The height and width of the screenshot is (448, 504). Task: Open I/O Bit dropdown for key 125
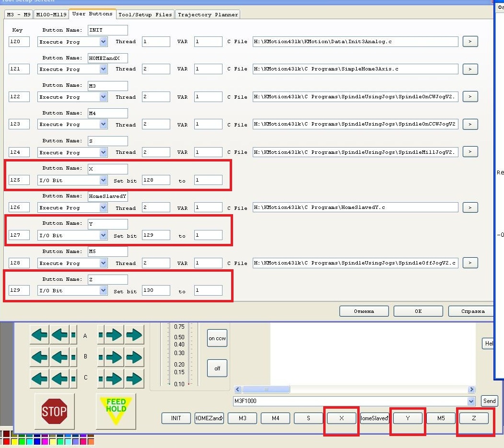[x=103, y=180]
